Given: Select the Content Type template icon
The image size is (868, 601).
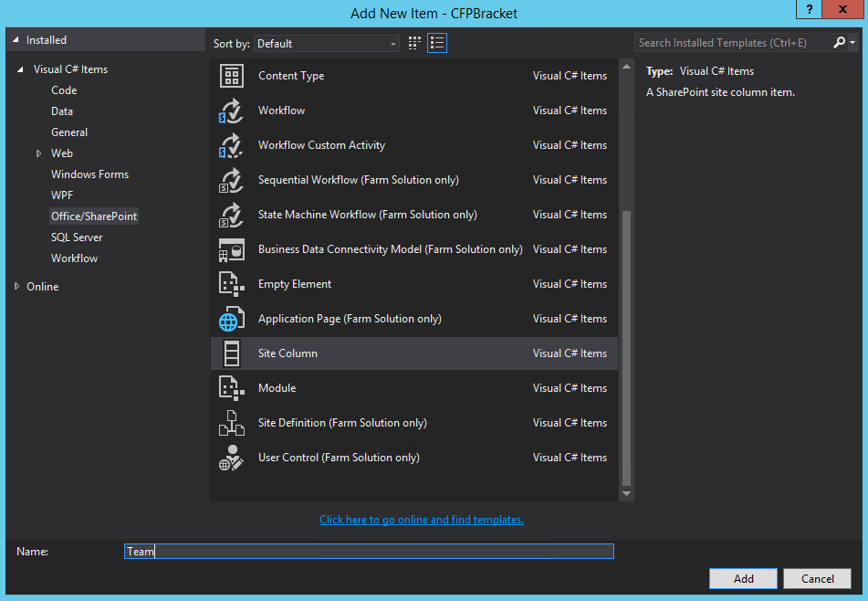Looking at the screenshot, I should point(231,76).
